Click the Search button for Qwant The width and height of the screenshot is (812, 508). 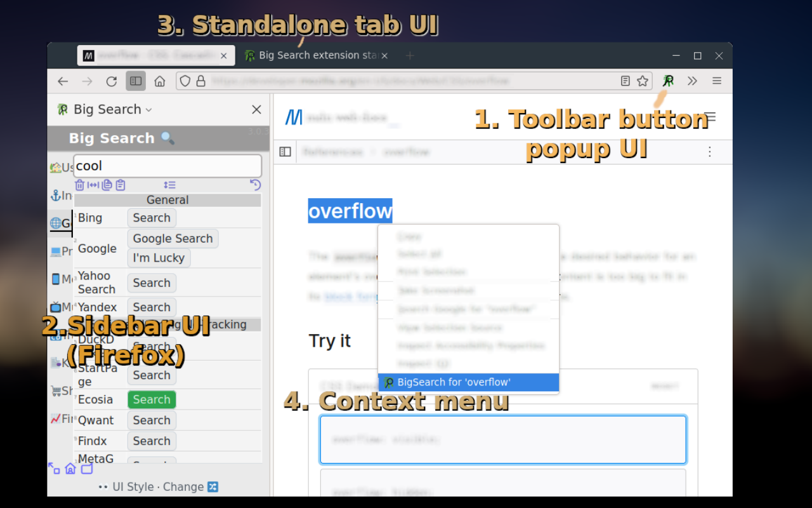(x=152, y=420)
